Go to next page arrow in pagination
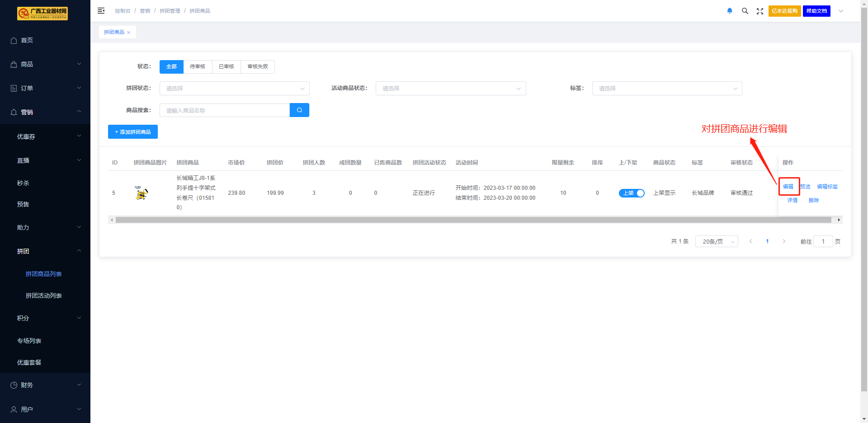Screen dimensions: 868x423 (784, 241)
